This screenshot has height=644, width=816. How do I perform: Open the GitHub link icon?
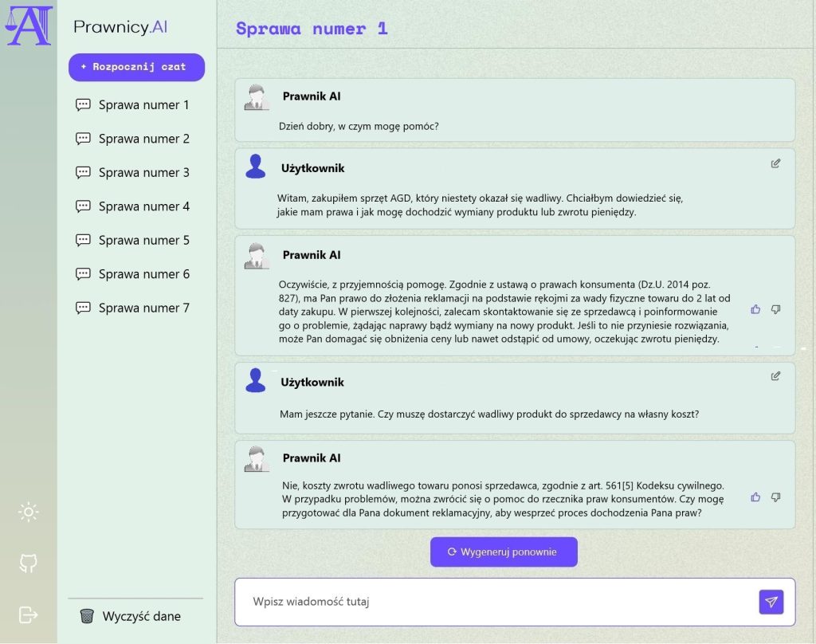[28, 563]
